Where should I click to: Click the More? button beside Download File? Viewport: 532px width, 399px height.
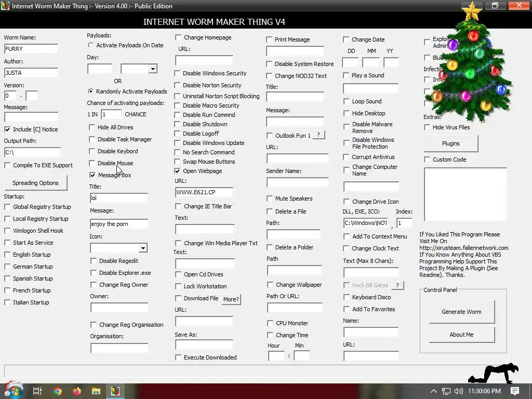(231, 299)
